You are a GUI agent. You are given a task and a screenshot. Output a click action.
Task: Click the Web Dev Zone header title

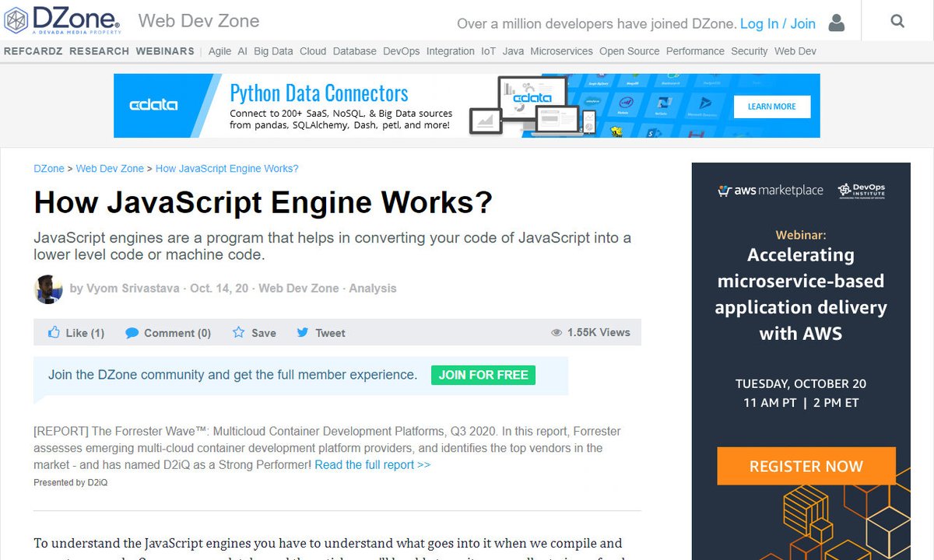[x=199, y=21]
